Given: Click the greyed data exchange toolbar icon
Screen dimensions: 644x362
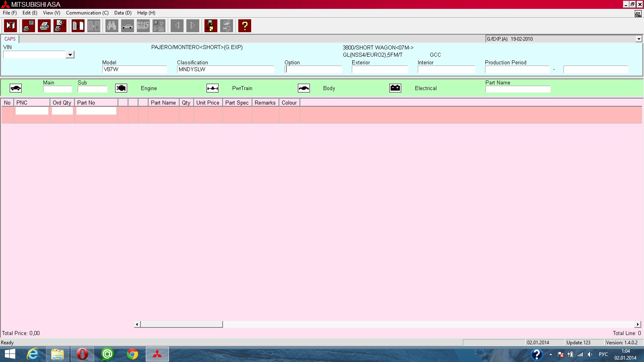Looking at the screenshot, I should pyautogui.click(x=159, y=26).
